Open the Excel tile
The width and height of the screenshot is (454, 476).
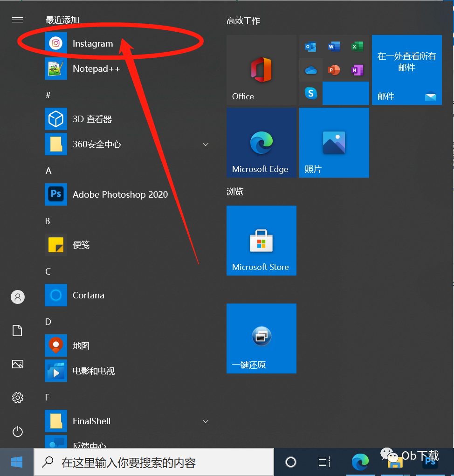coord(357,47)
